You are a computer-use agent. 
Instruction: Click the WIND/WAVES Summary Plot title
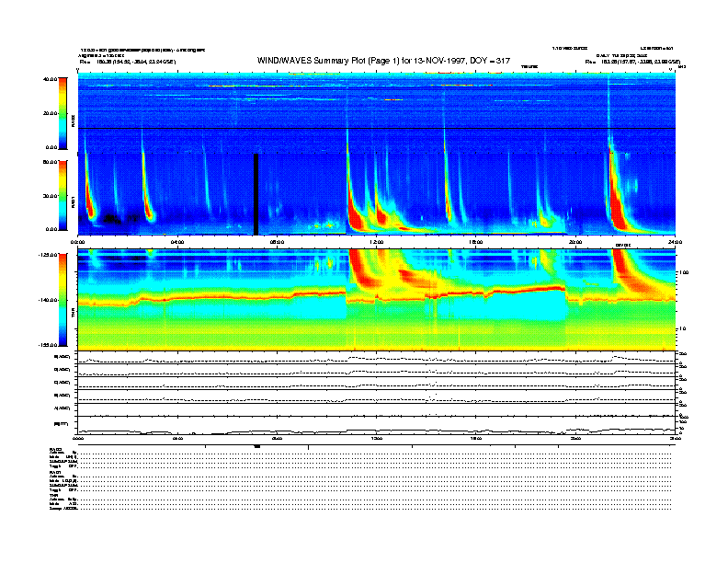(383, 61)
